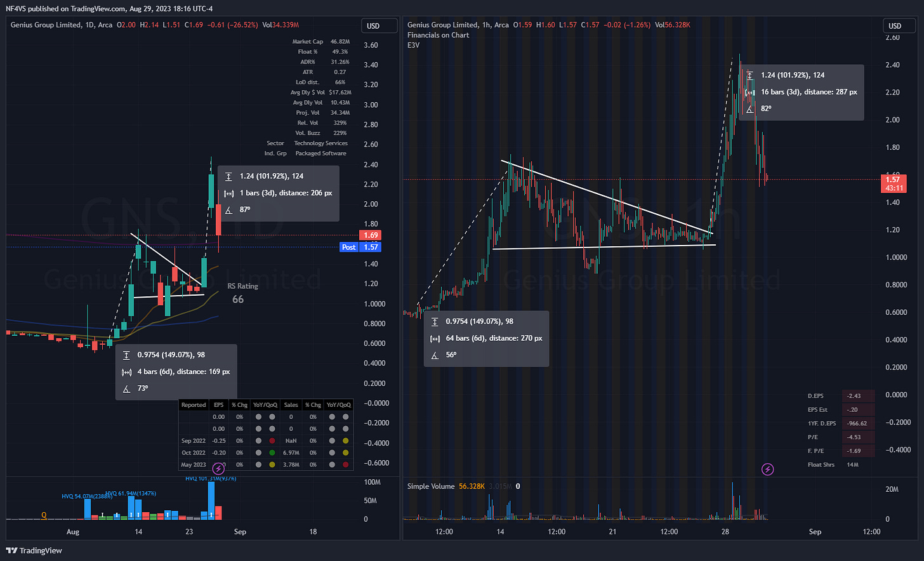
Task: Click the -0.25 EPS value
Action: pos(218,440)
